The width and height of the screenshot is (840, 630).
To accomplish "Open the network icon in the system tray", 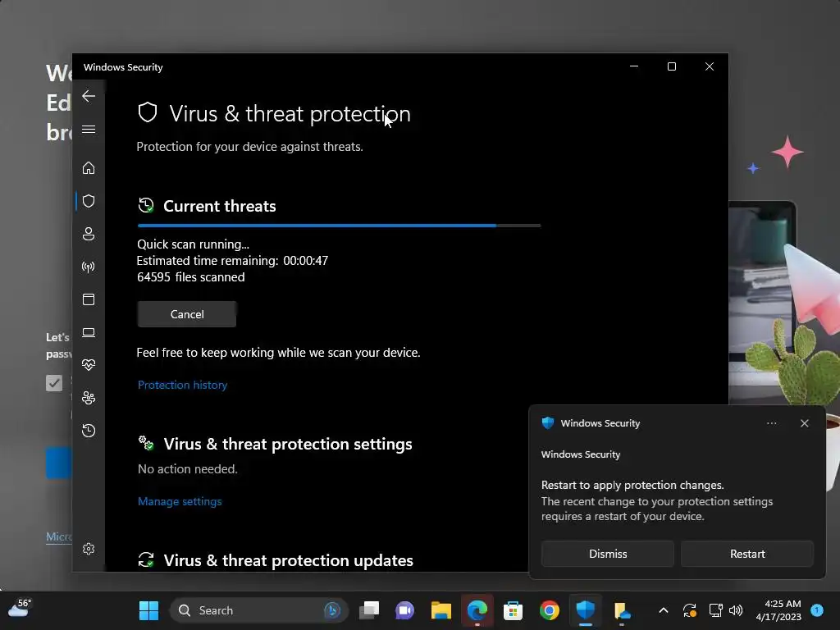I will (715, 610).
